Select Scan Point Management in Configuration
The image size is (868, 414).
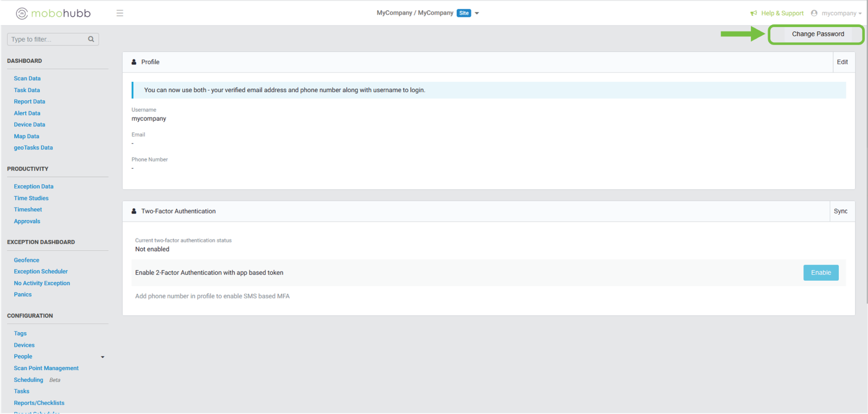coord(46,368)
